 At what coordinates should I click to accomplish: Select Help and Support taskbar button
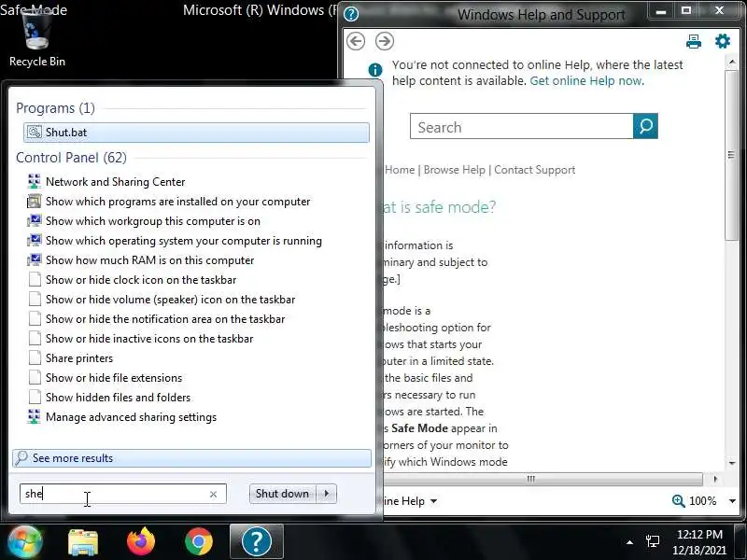257,541
